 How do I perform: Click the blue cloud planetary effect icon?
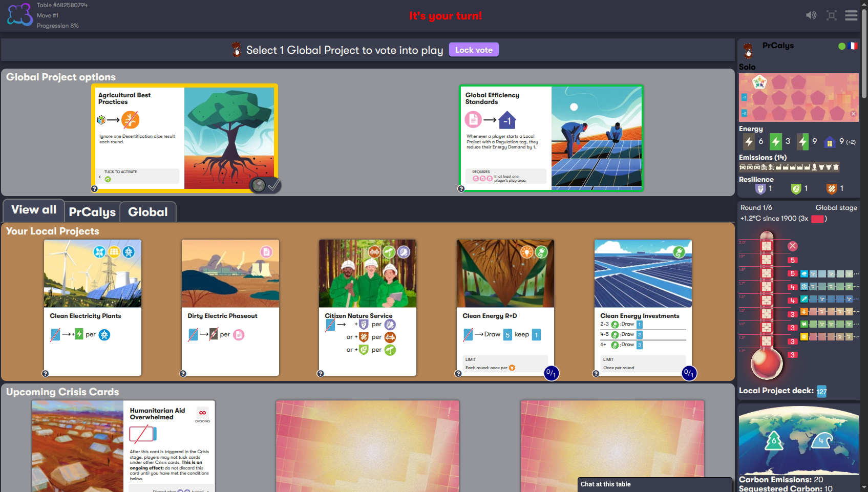(804, 274)
